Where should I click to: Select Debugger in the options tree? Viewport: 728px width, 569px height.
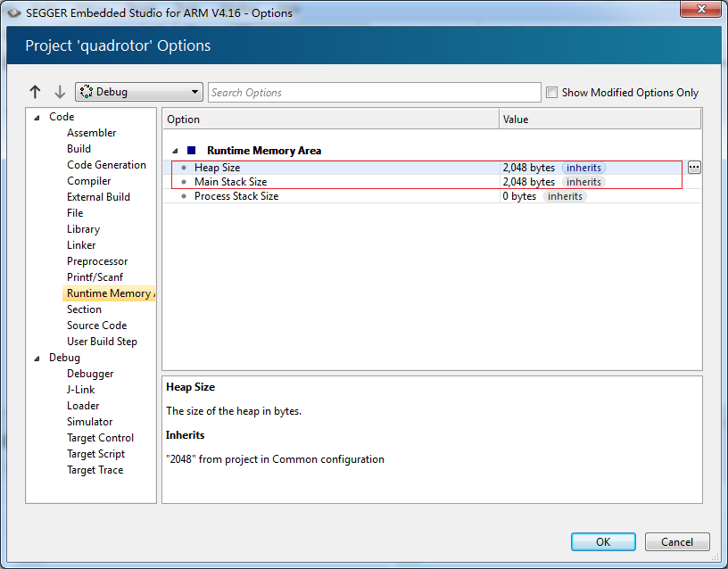[90, 374]
